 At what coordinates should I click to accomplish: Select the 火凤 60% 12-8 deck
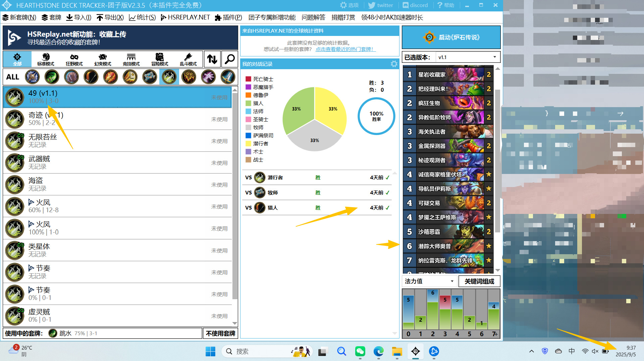click(117, 206)
